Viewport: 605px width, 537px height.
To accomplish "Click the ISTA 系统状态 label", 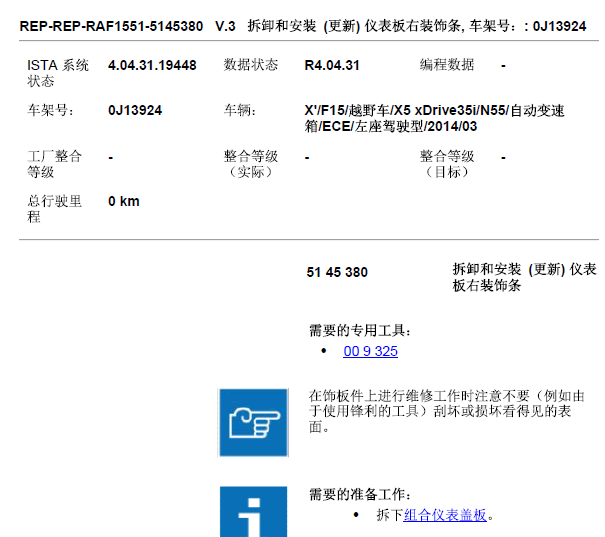I will click(58, 73).
